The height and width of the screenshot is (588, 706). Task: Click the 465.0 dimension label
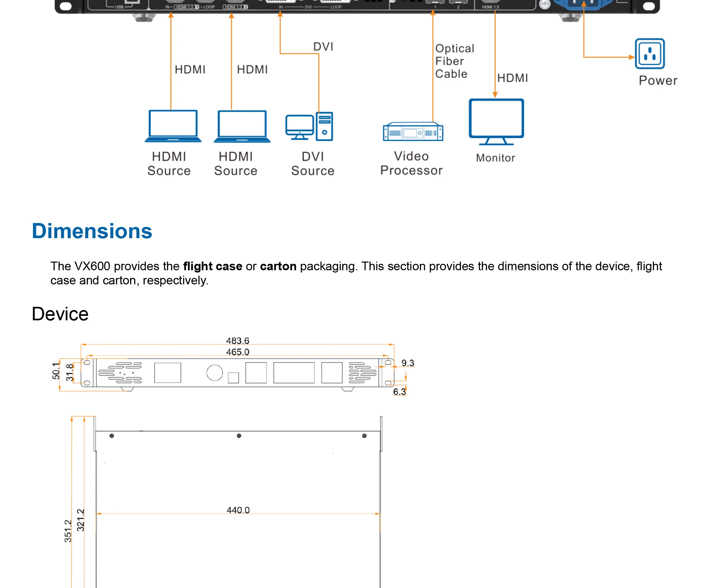237,352
